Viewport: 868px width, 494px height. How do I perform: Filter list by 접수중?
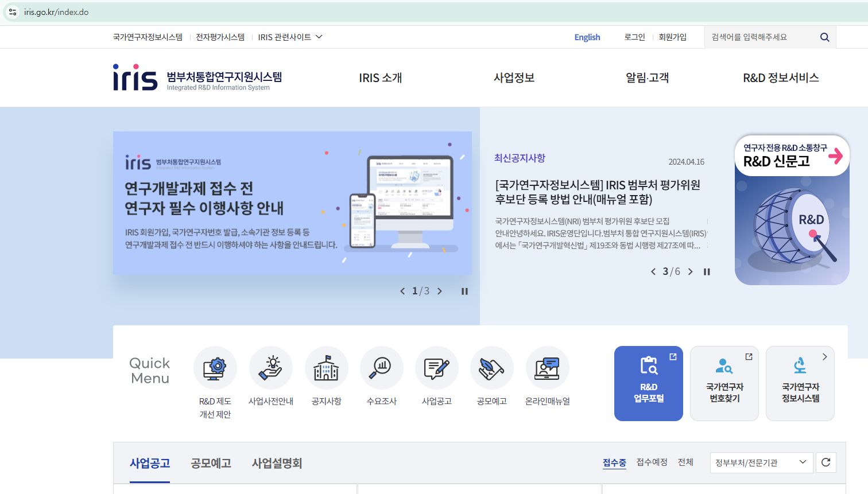point(614,462)
